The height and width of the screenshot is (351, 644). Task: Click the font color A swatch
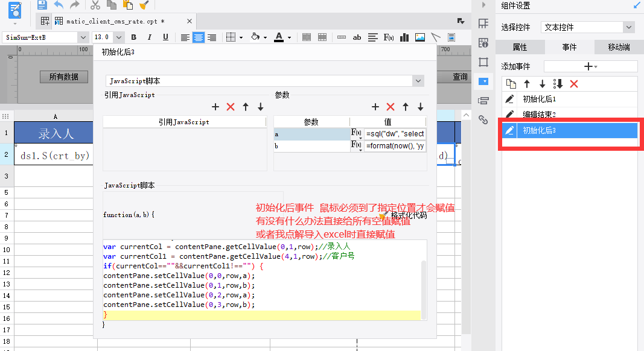tap(279, 37)
